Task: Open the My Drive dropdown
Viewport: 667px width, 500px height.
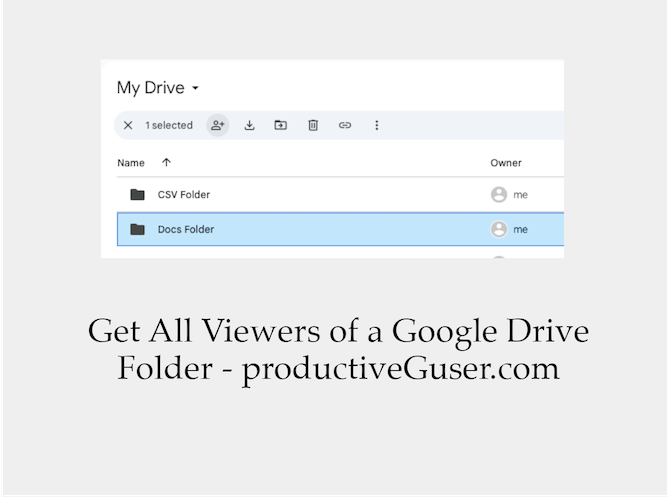Action: pyautogui.click(x=158, y=88)
